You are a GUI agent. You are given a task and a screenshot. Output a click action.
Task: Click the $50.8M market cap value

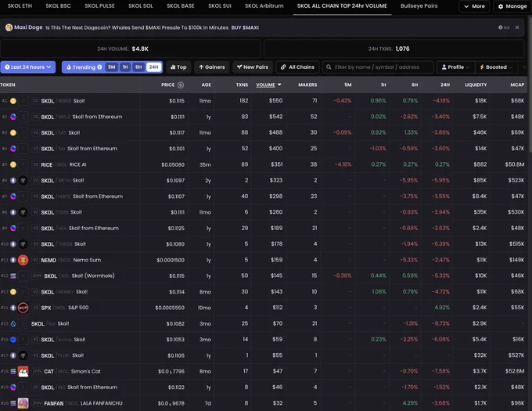coord(515,164)
